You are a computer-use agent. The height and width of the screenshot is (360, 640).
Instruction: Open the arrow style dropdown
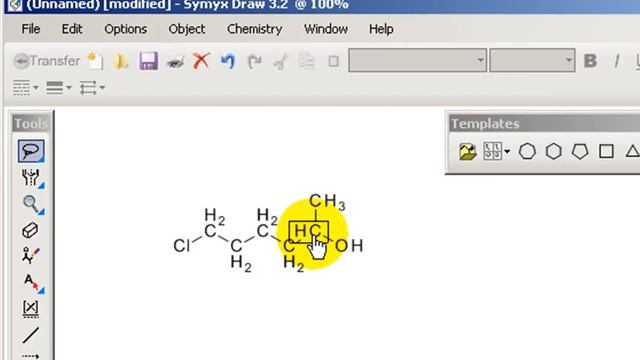point(92,87)
